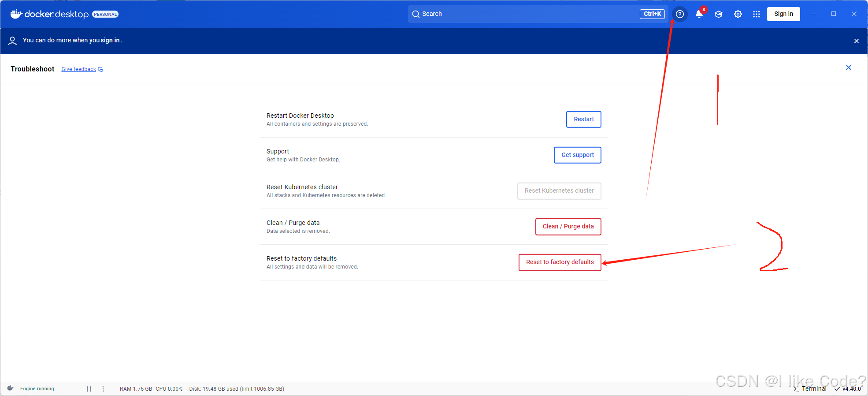Screen dimensions: 868x396
Task: Open the Learning center graduation-cap icon
Action: click(x=719, y=14)
